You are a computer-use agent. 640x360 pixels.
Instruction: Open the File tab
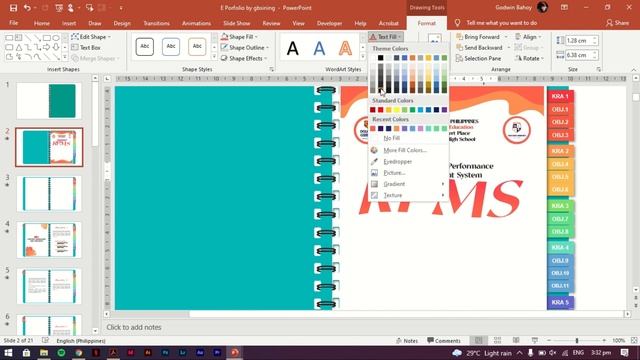(13, 23)
